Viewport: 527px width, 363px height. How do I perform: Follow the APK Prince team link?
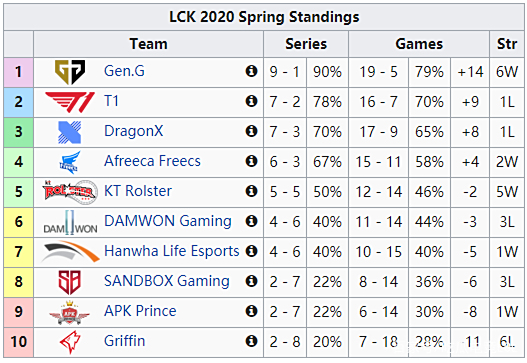(140, 311)
